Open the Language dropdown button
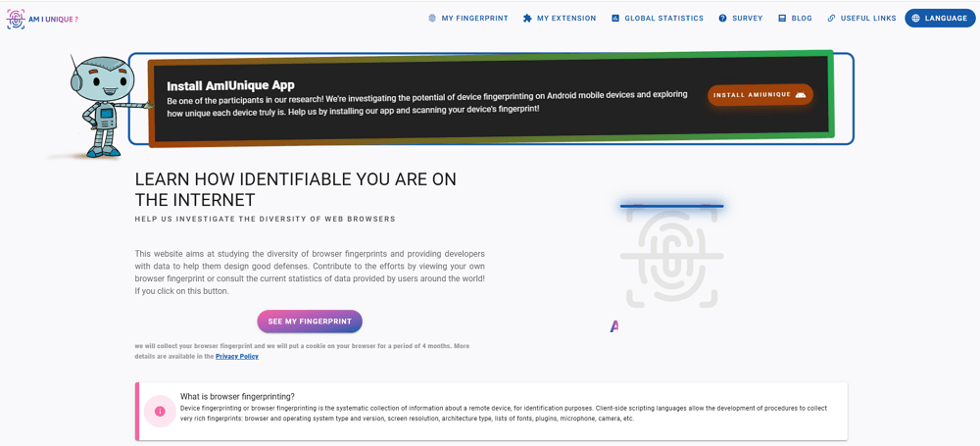980x446 pixels. click(x=940, y=19)
